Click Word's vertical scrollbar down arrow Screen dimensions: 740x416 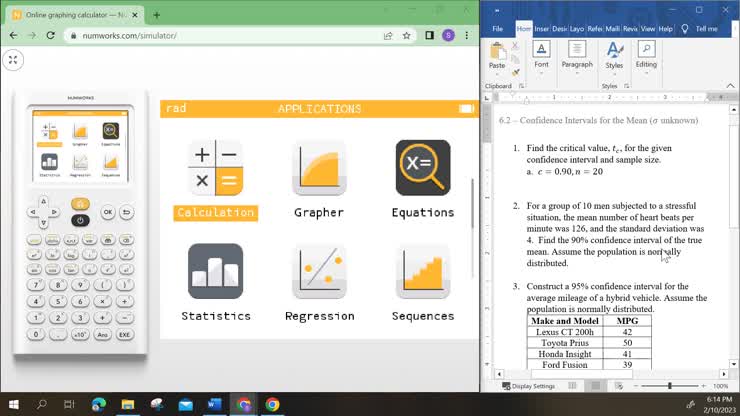point(733,364)
